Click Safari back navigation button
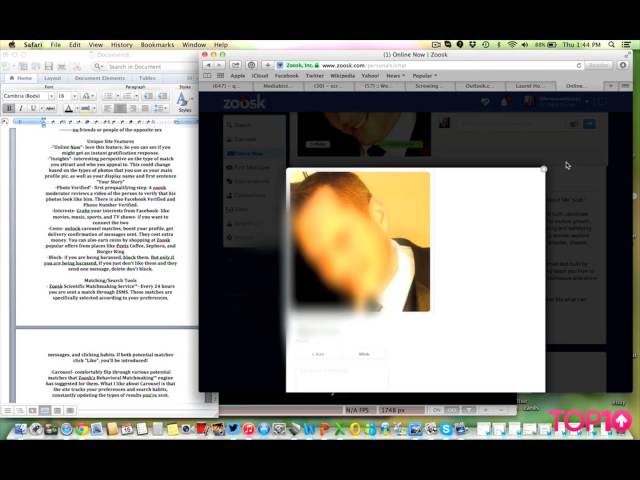The image size is (640, 480). click(x=209, y=65)
